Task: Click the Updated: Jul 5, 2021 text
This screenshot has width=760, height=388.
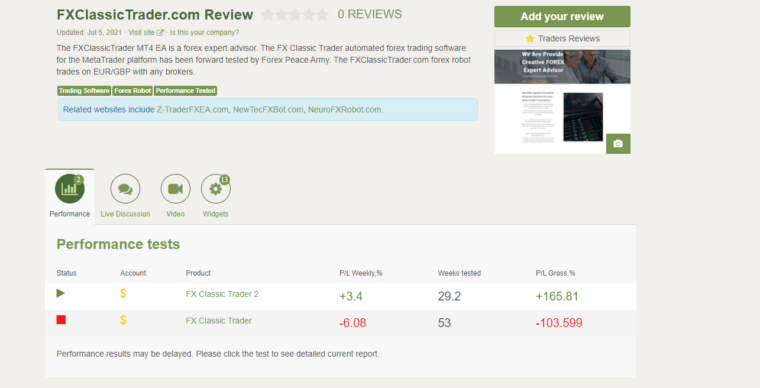Action: [x=89, y=32]
